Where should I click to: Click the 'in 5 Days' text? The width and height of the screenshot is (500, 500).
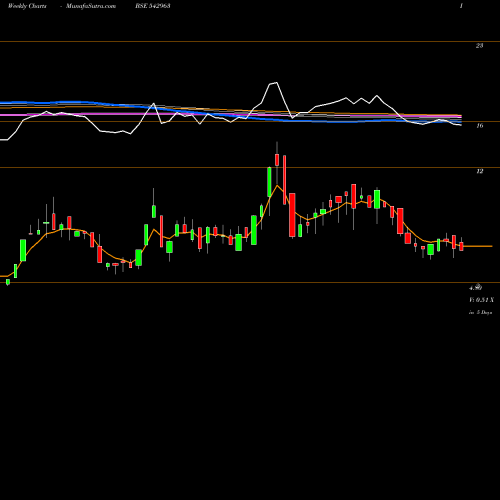tap(480, 313)
